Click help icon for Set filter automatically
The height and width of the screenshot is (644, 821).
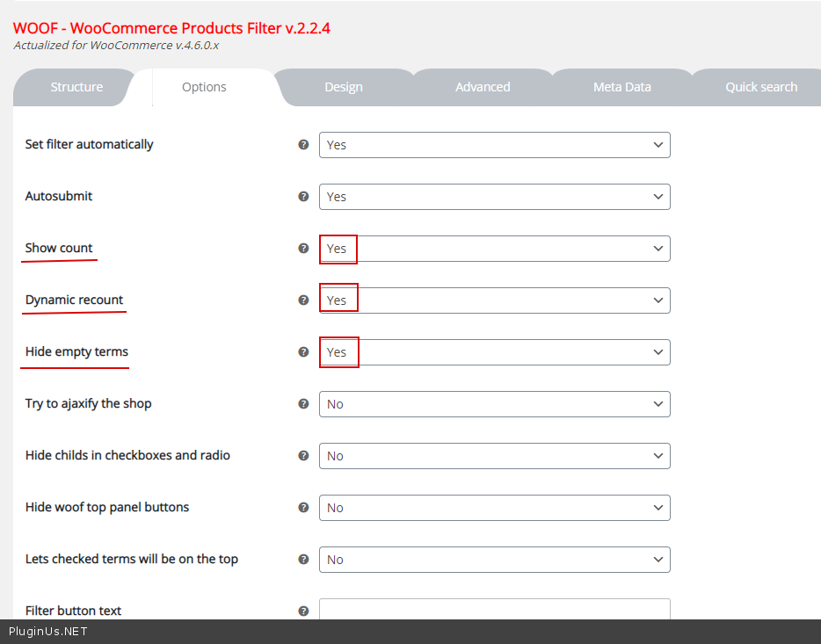tap(303, 145)
